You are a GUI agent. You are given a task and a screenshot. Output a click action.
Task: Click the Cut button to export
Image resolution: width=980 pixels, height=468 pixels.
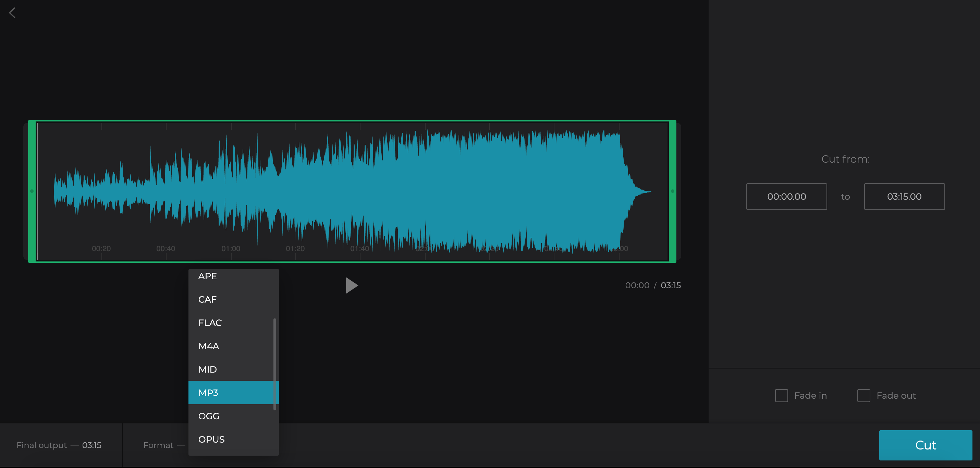coord(926,445)
